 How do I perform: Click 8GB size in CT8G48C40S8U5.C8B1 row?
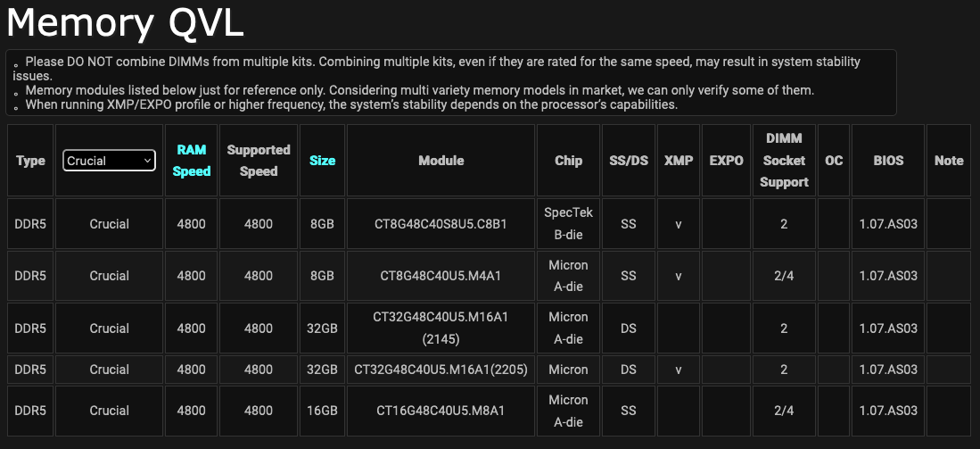323,224
